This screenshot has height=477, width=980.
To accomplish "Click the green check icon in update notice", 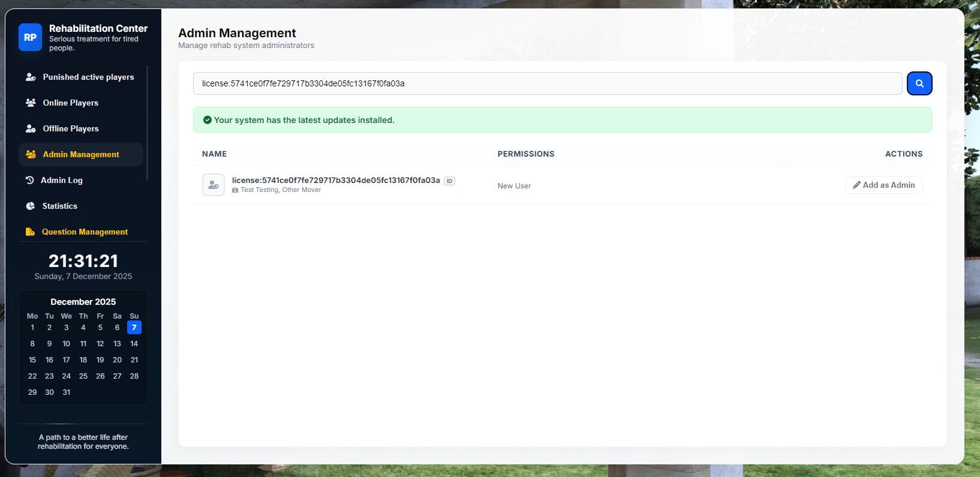I will point(208,120).
